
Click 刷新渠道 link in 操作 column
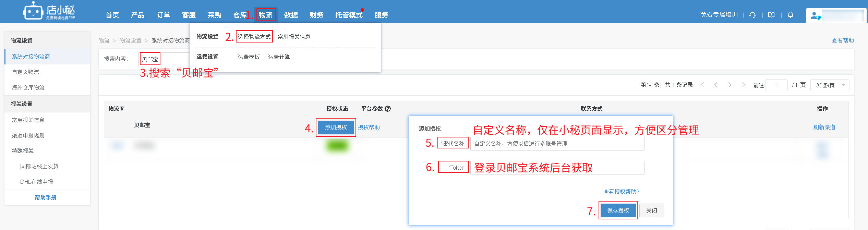pyautogui.click(x=824, y=127)
